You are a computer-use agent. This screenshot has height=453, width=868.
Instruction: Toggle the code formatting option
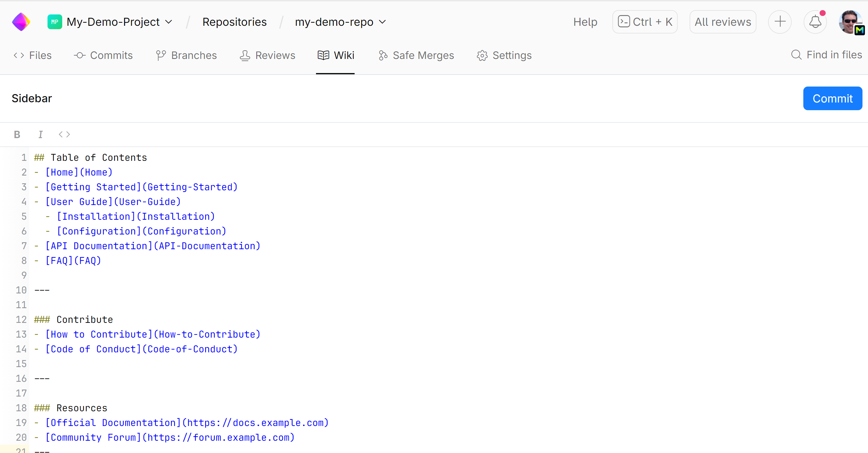64,134
